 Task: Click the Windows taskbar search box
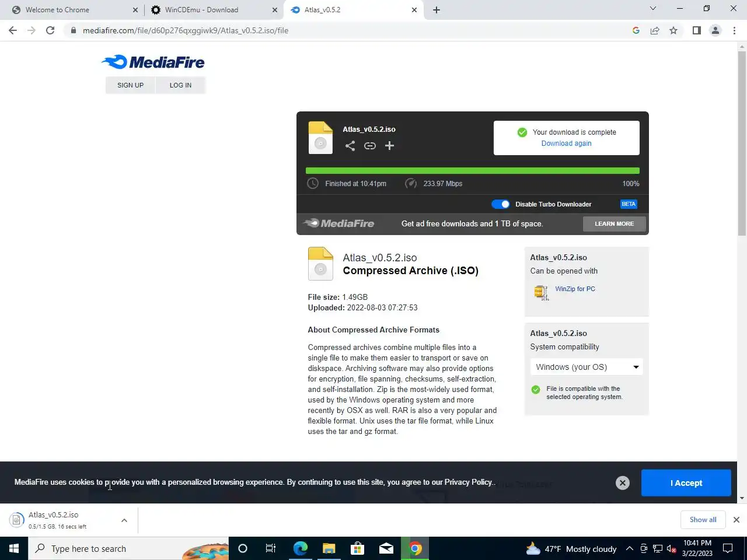click(128, 548)
